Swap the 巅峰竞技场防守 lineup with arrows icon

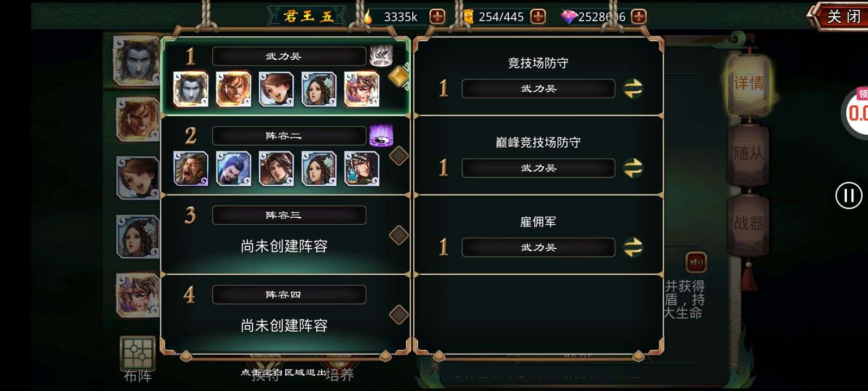[633, 168]
